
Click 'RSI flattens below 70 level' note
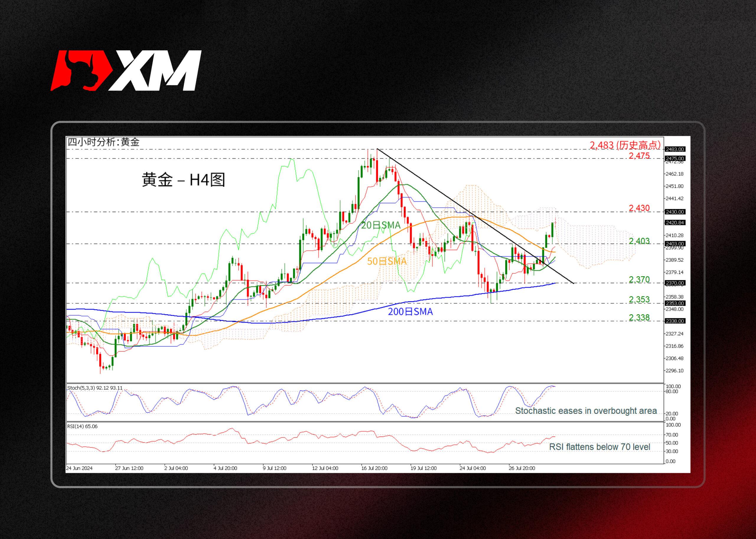(x=599, y=447)
